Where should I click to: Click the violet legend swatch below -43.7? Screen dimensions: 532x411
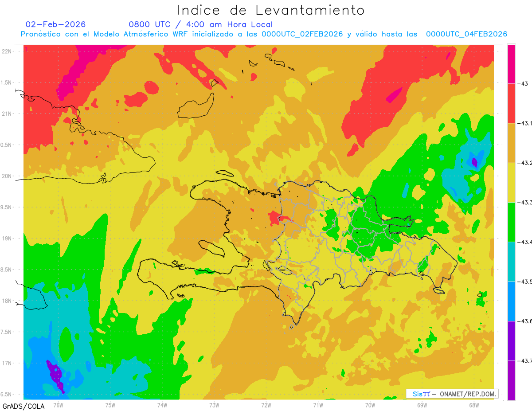511,380
